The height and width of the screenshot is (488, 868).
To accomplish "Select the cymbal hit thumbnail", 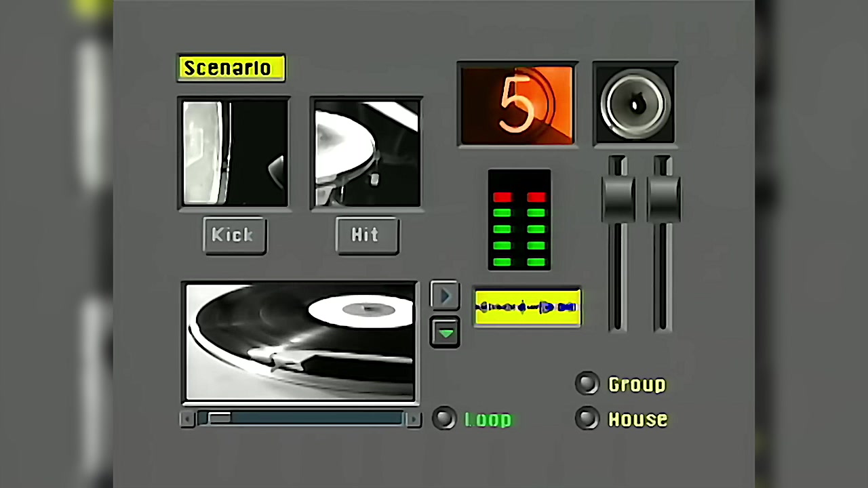I will pos(367,152).
